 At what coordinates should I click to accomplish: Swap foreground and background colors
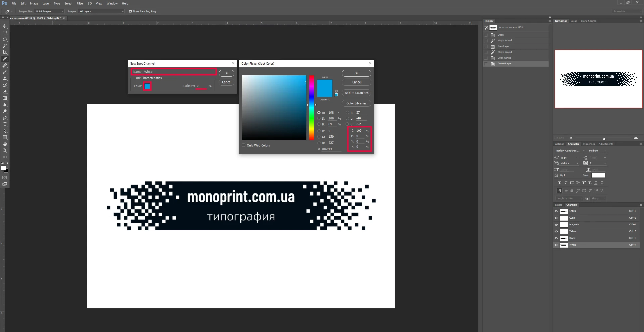pyautogui.click(x=7, y=163)
